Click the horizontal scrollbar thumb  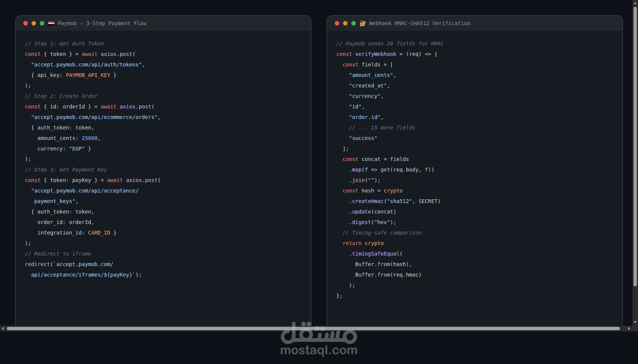[x=313, y=328]
